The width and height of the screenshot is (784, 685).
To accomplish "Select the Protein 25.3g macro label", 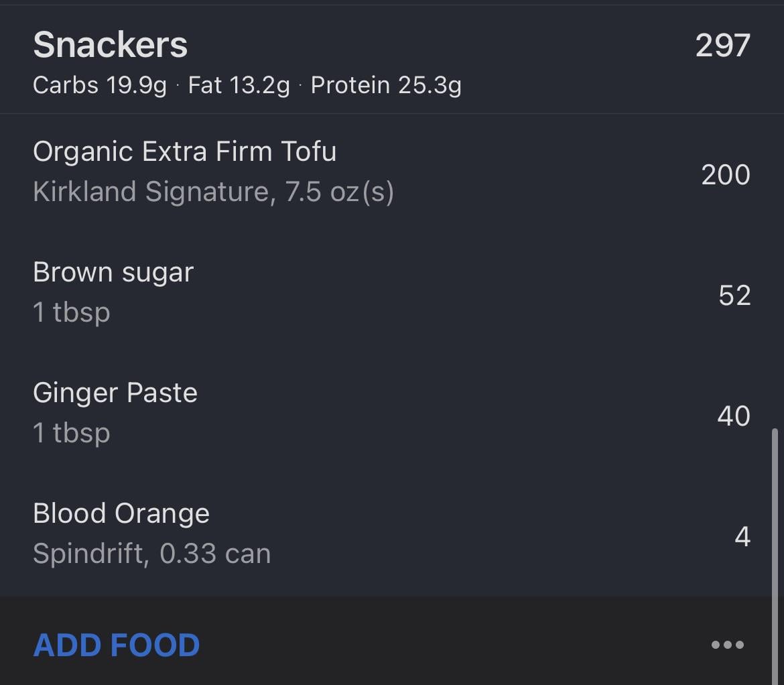I will point(386,86).
